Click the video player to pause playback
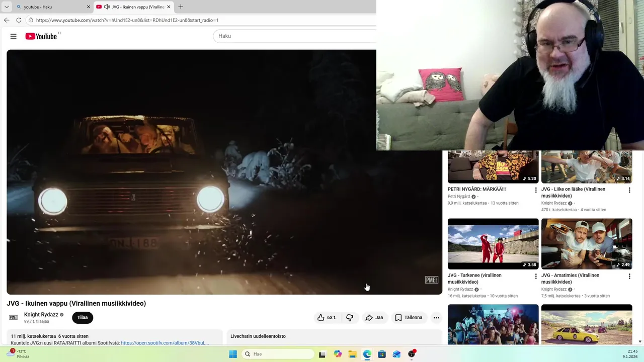The height and width of the screenshot is (362, 644). click(224, 172)
